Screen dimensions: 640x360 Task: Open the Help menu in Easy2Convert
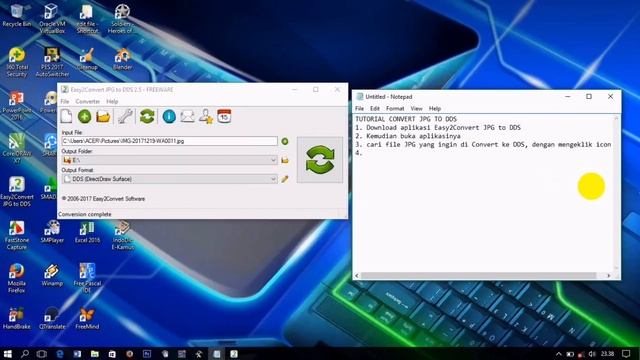tap(112, 101)
